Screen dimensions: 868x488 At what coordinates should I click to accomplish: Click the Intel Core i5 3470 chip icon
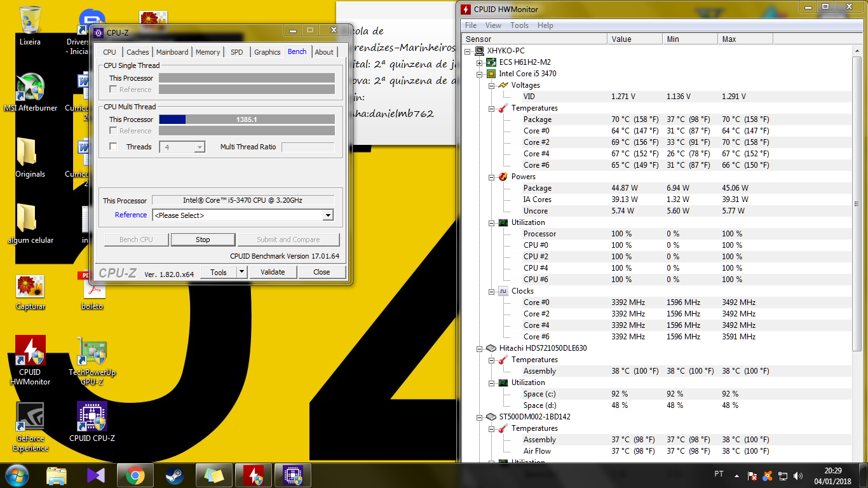click(x=491, y=74)
